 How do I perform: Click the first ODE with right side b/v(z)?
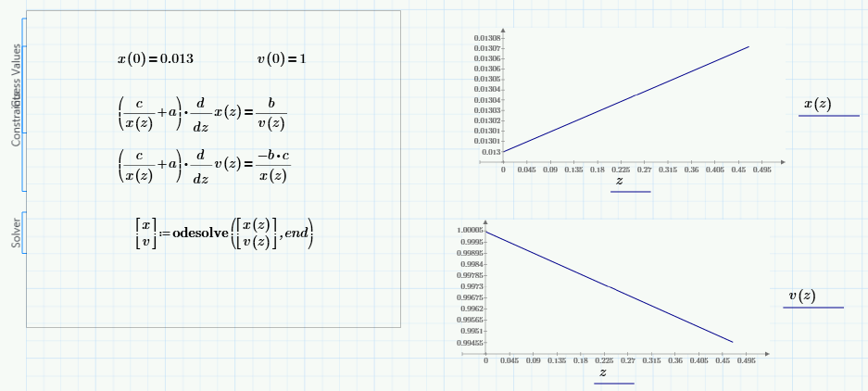(203, 114)
